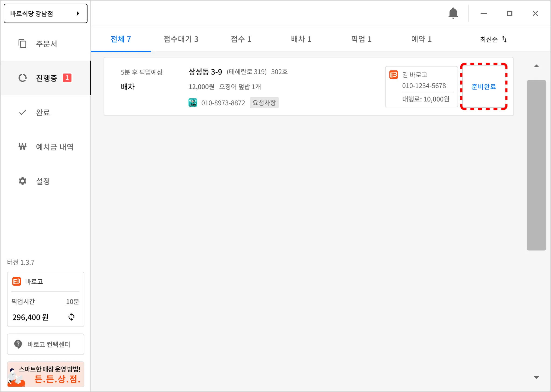Open 예치금 내역 won-symbol icon
This screenshot has height=392, width=551.
pyautogui.click(x=22, y=147)
